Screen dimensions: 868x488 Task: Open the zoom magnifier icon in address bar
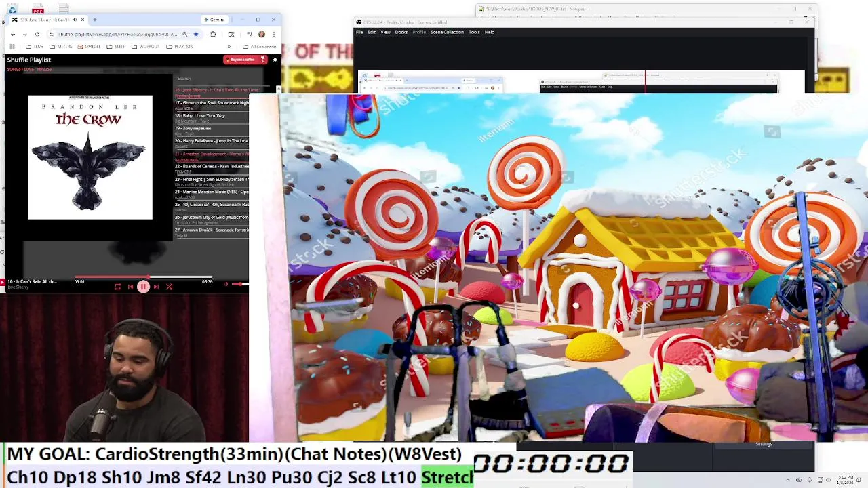pos(184,34)
